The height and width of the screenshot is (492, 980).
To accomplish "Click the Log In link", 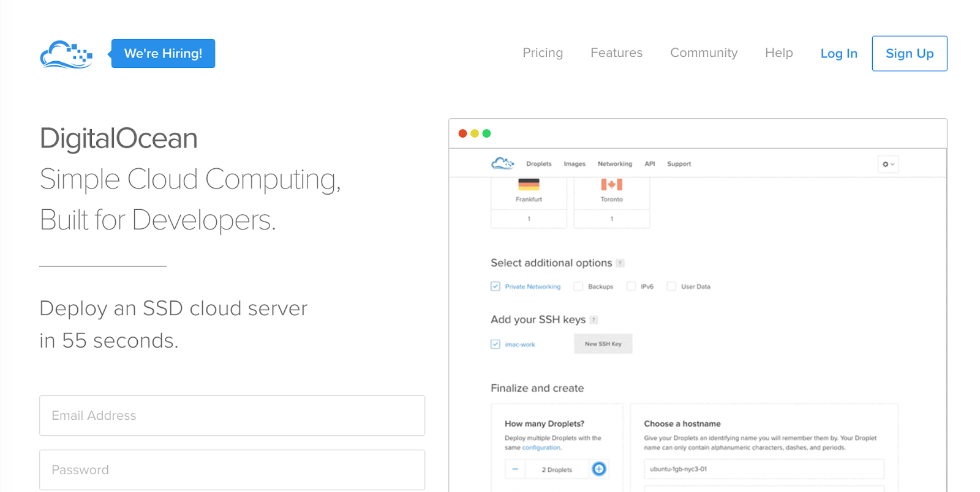I will point(839,54).
